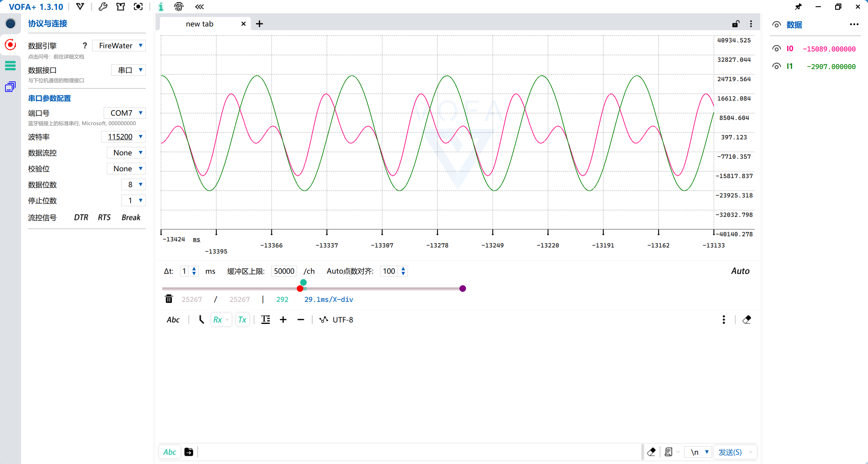
Task: Click the screenshot capture icon
Action: coord(138,6)
